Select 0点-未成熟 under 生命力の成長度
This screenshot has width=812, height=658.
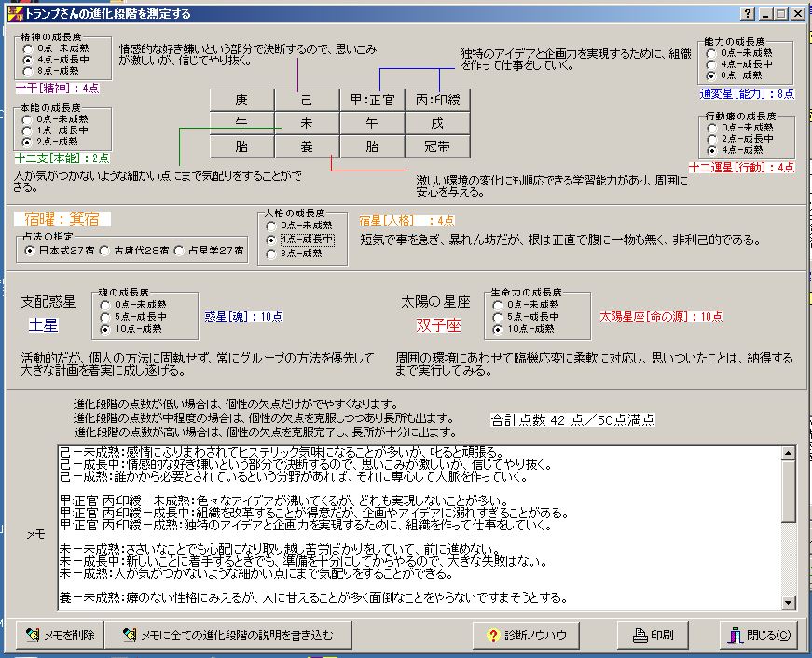click(498, 305)
